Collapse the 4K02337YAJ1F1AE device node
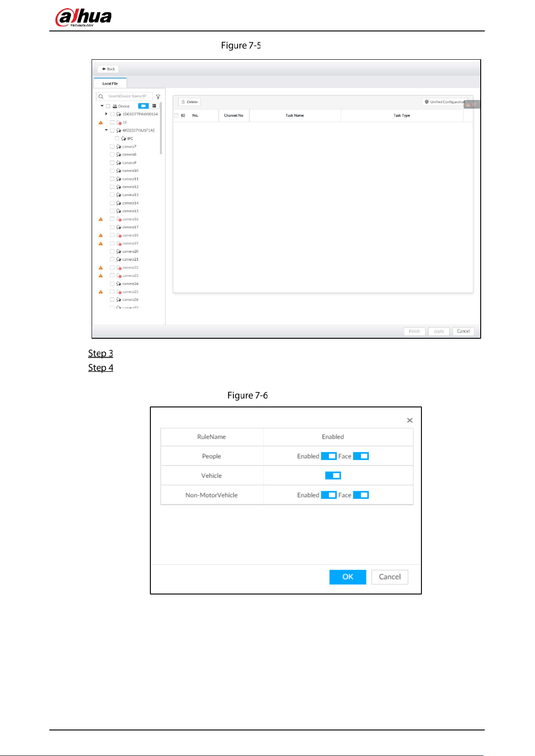This screenshot has height=756, width=535. [106, 130]
